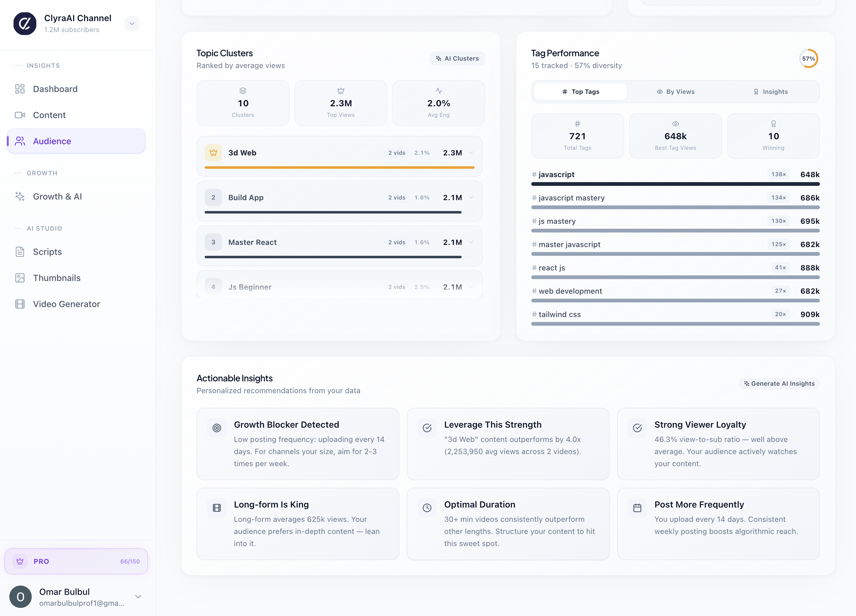
Task: Click the AI Clusters button
Action: click(x=457, y=58)
